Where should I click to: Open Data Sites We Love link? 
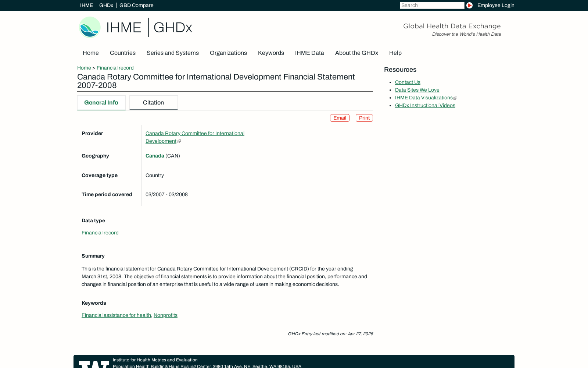pyautogui.click(x=417, y=90)
